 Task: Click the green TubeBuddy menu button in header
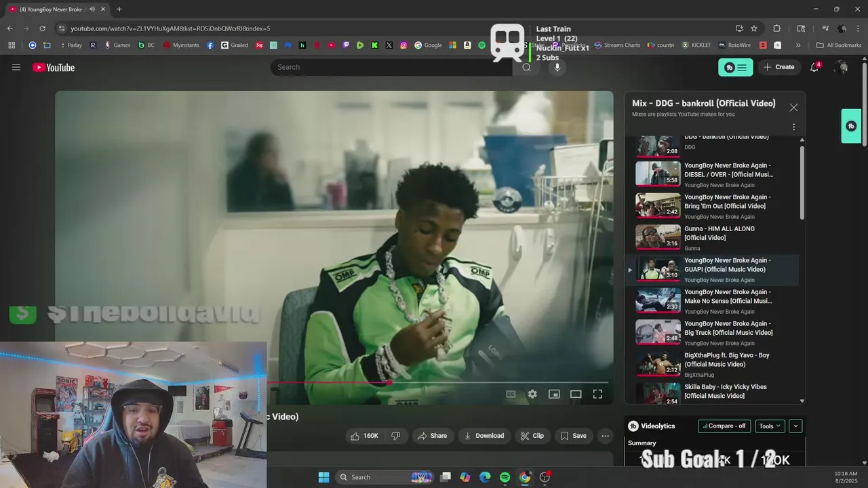[736, 67]
